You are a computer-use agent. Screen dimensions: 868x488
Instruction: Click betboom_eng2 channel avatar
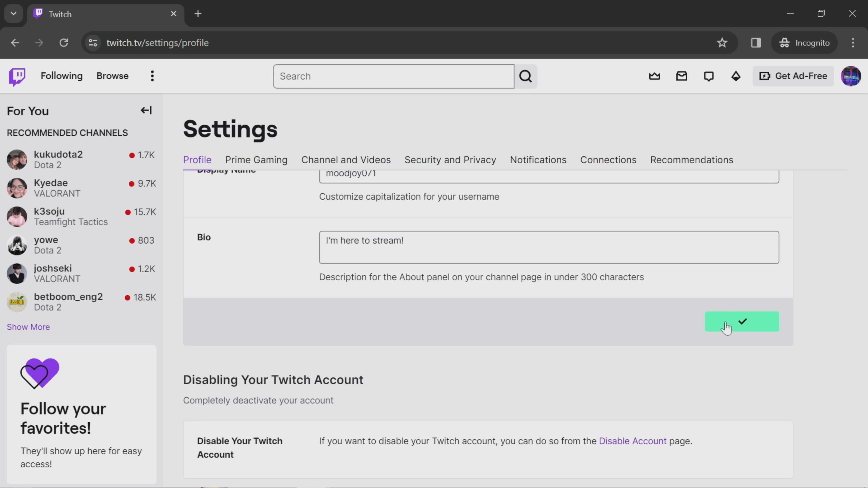[x=17, y=302]
